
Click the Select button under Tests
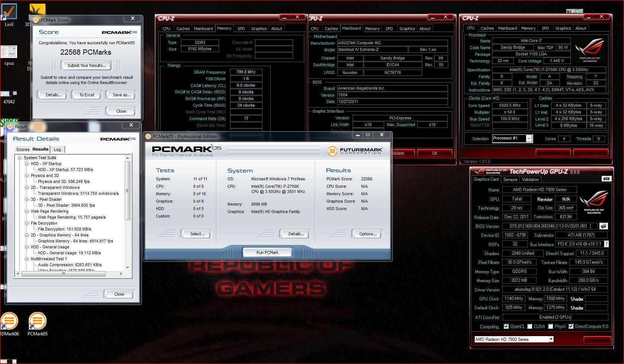197,234
